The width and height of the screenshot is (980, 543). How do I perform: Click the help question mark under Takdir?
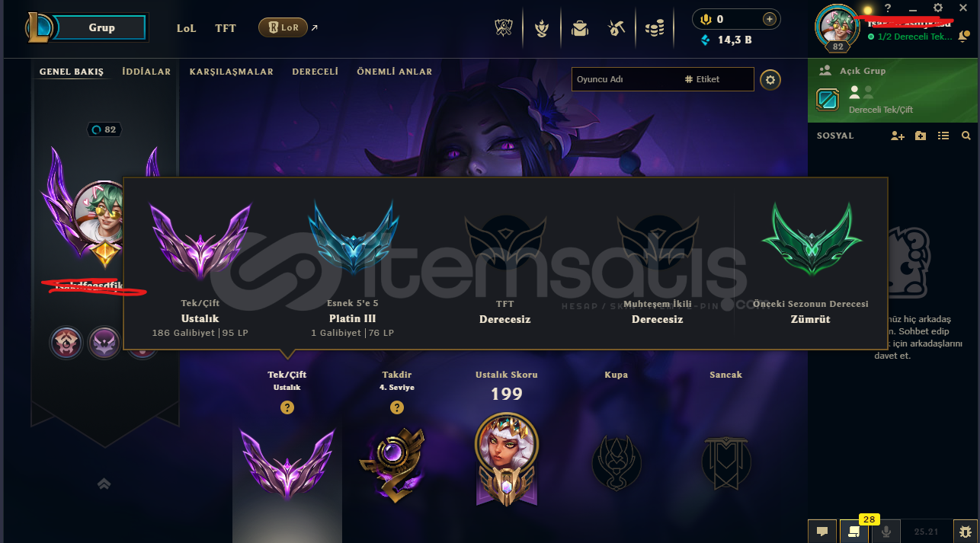point(397,407)
